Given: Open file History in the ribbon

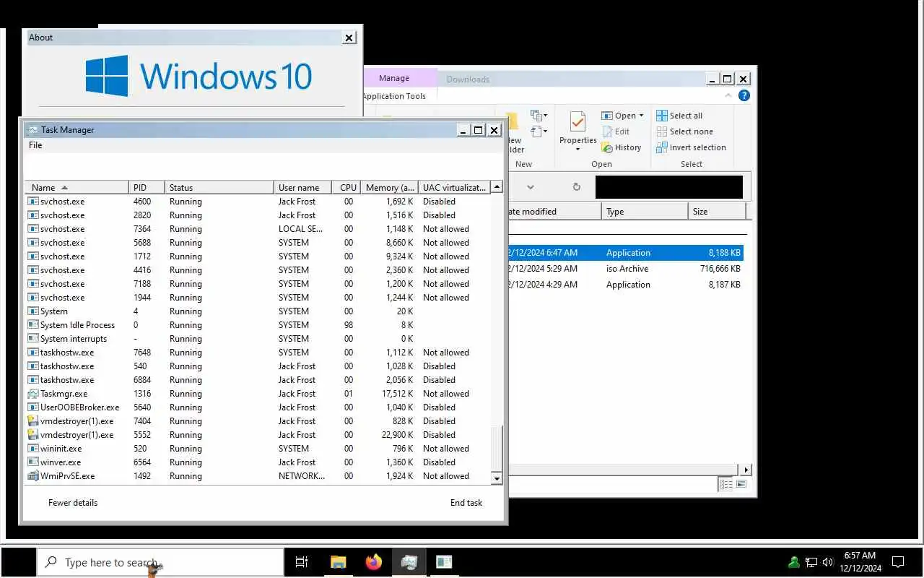Looking at the screenshot, I should tap(621, 147).
